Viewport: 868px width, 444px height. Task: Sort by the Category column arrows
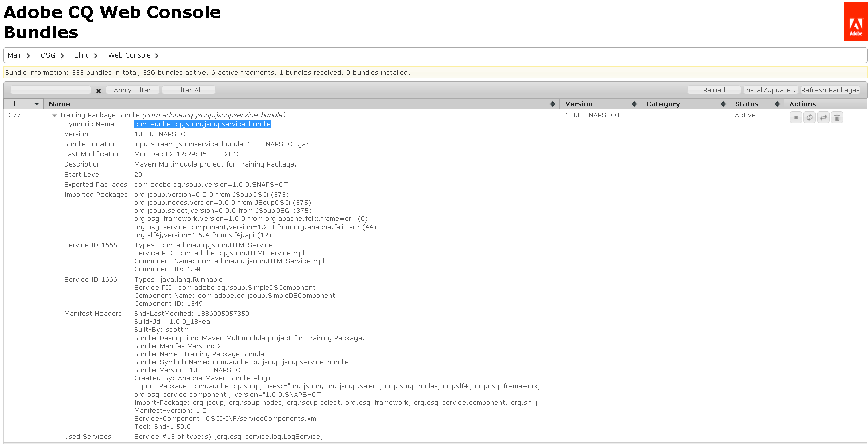point(723,104)
